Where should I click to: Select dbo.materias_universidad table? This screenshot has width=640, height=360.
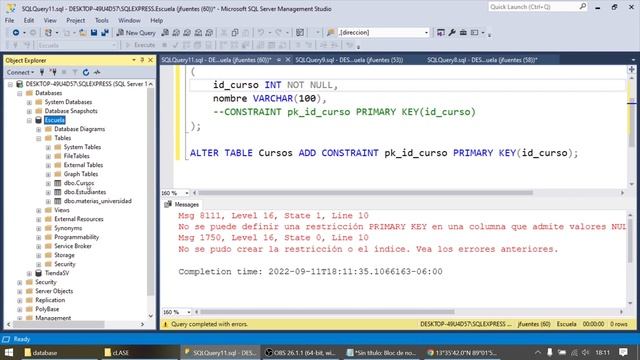click(x=98, y=201)
